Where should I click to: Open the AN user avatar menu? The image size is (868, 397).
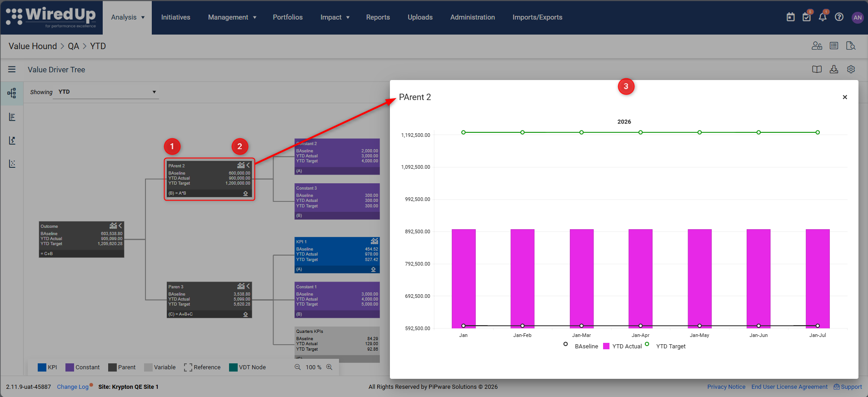858,17
